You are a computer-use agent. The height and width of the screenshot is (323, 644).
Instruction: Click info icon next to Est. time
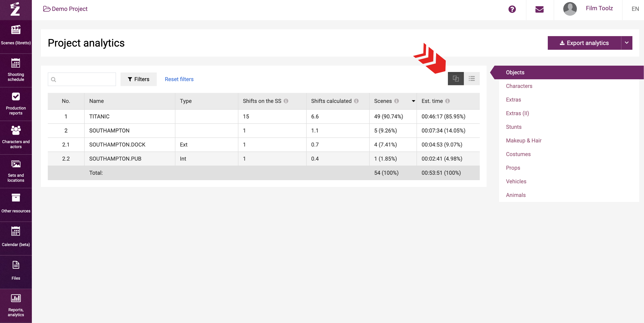pos(447,101)
